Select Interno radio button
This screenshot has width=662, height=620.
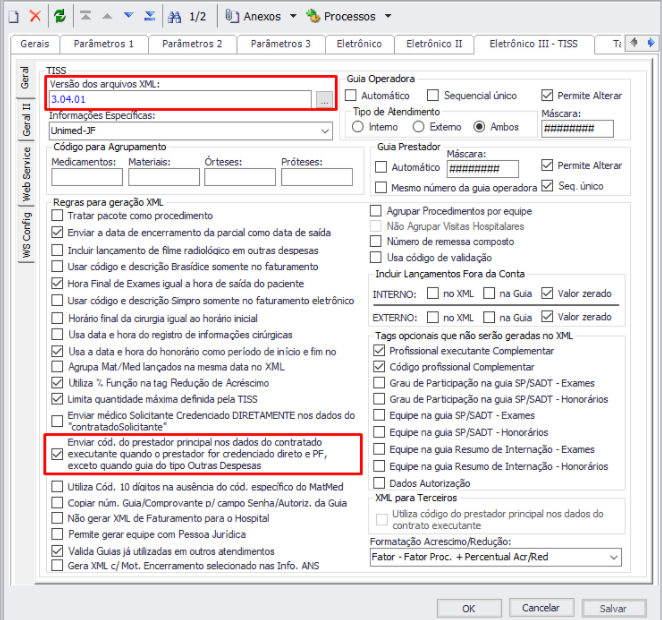[358, 127]
